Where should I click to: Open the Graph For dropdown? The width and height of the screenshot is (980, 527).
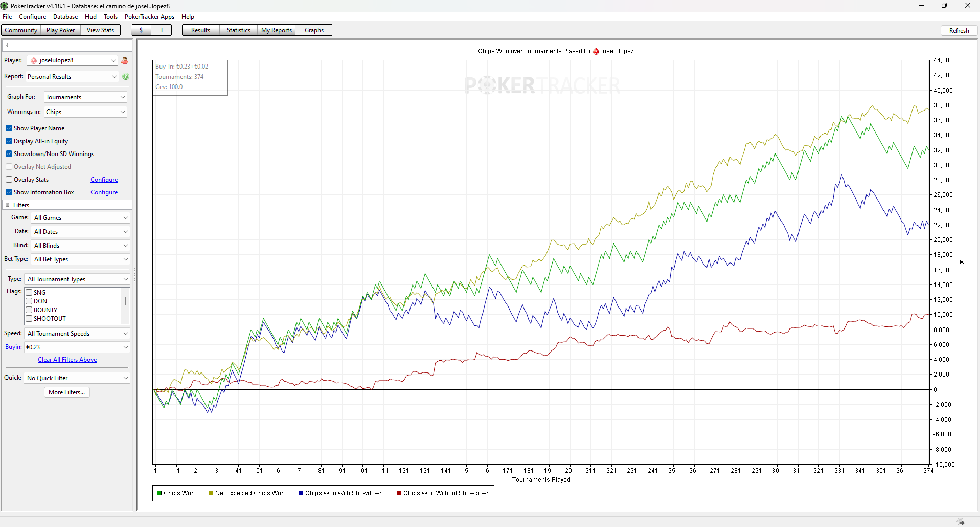tap(85, 97)
